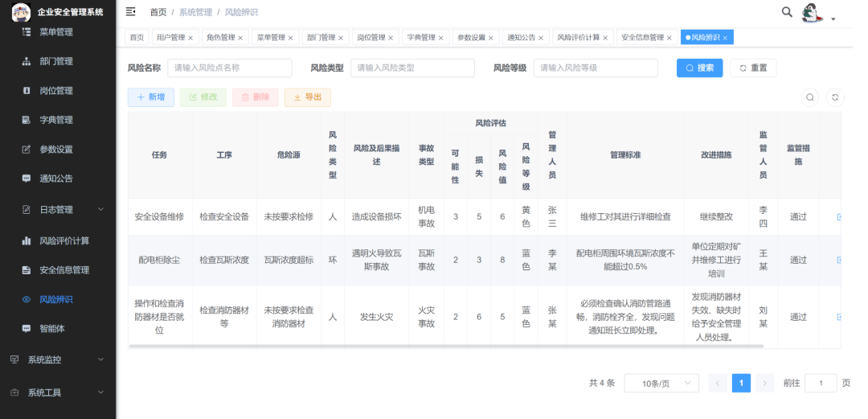Image resolution: width=868 pixels, height=419 pixels.
Task: Close the 通知公告 tab
Action: [541, 39]
